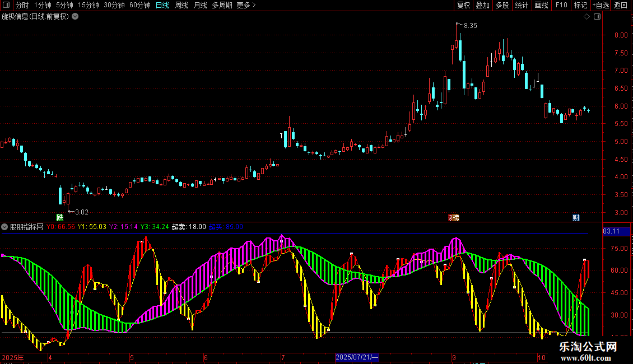Click month 10 on the time axis
The height and width of the screenshot is (364, 633).
541,357
